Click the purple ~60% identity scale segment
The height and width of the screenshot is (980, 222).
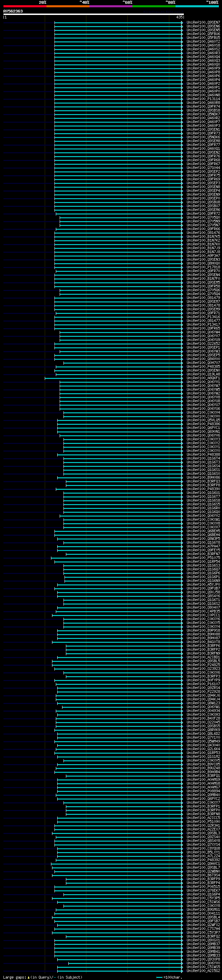click(x=111, y=6)
